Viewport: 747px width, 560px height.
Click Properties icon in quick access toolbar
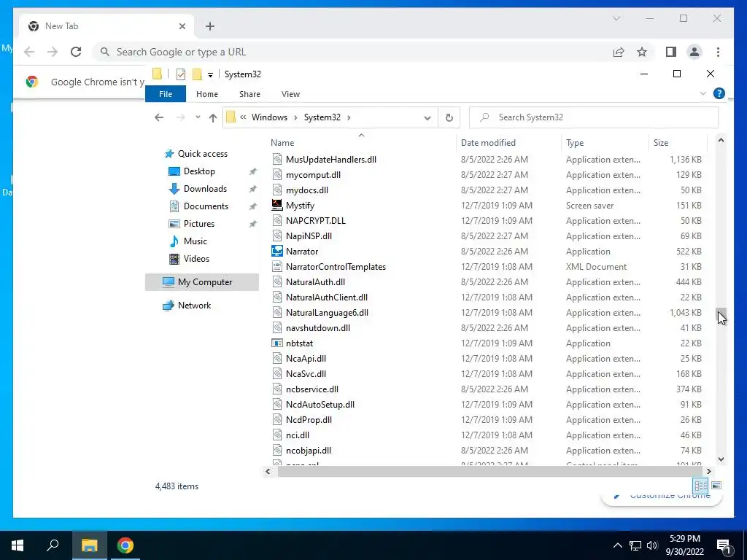point(181,74)
